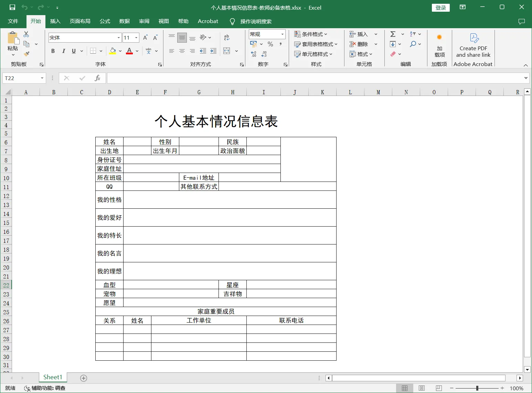Switch to Page Layout view in status bar
Screen dimensions: 532x393
point(422,388)
